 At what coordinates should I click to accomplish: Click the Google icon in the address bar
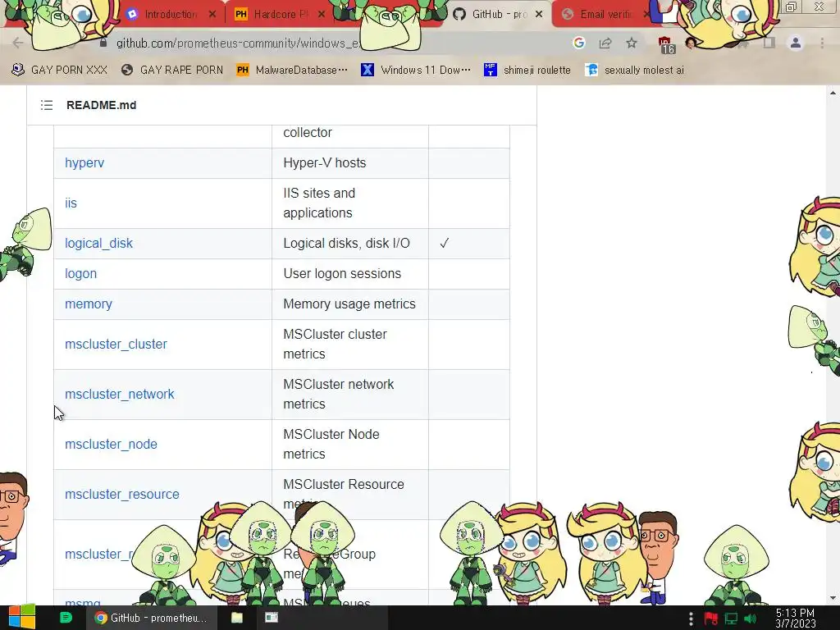(578, 43)
